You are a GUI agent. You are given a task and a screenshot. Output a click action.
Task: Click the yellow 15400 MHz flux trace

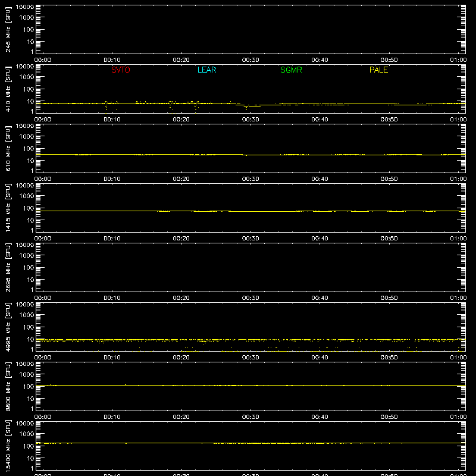click(250, 443)
